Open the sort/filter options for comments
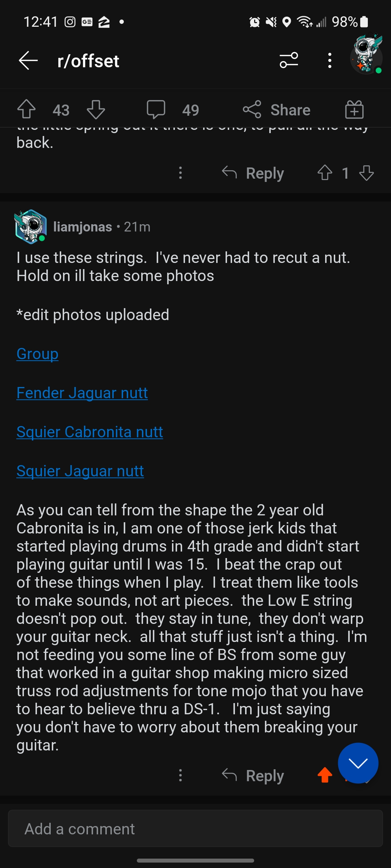391x868 pixels. pyautogui.click(x=288, y=60)
